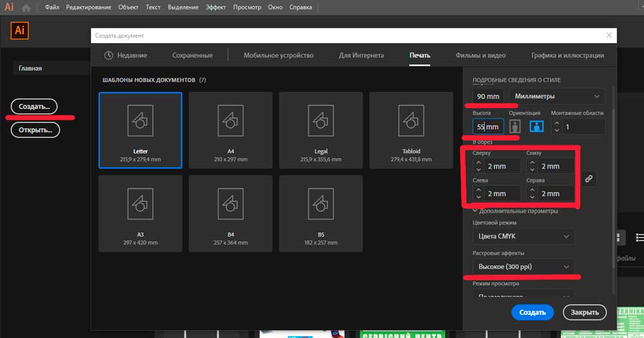This screenshot has height=338, width=644.
Task: Increase the Сверху bleed value
Action: coord(478,163)
